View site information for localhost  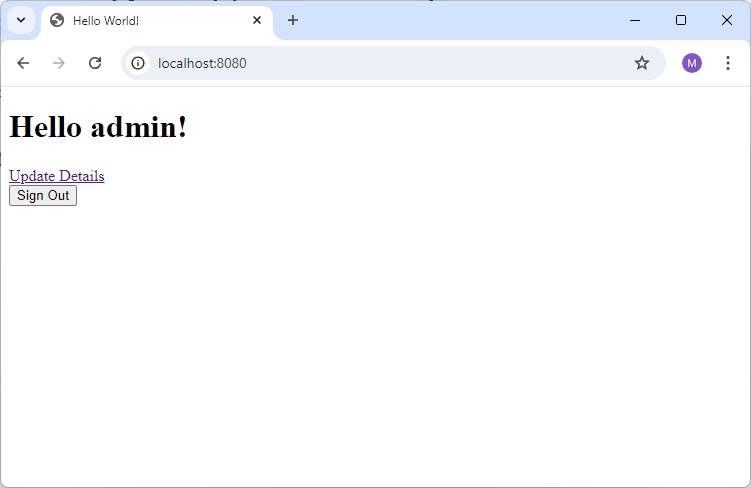click(x=138, y=63)
